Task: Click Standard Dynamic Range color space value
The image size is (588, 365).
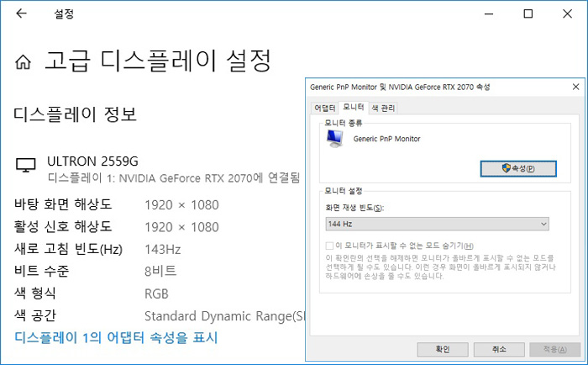Action: coord(224,316)
